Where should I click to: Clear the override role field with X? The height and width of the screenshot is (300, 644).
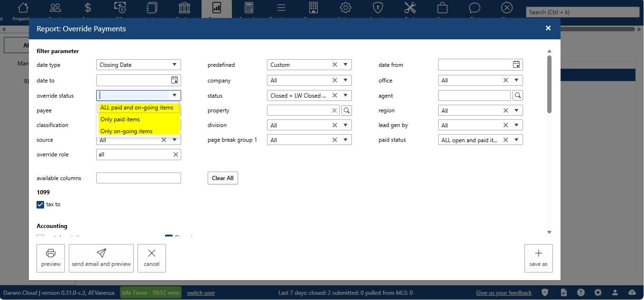[176, 155]
